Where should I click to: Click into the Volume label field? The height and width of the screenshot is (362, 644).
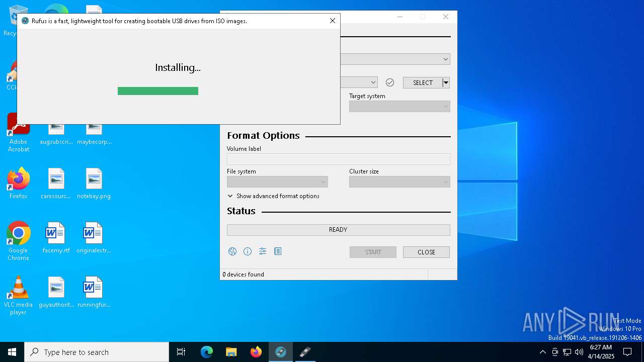(338, 159)
